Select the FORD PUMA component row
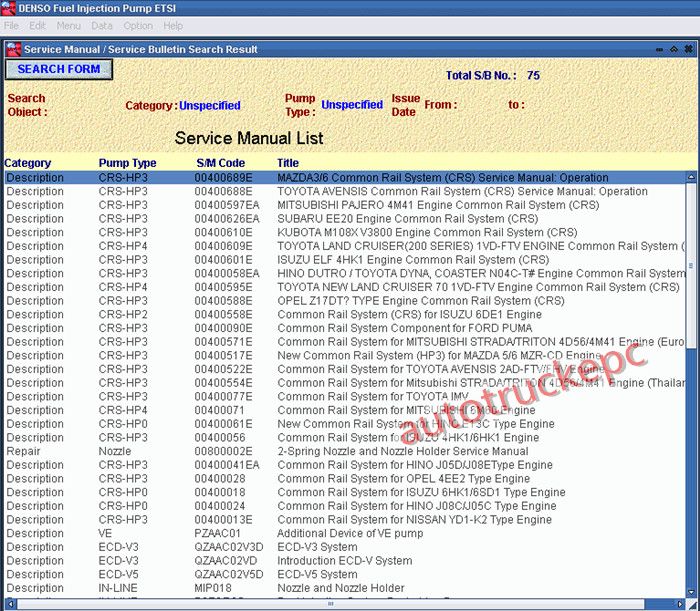 345,328
